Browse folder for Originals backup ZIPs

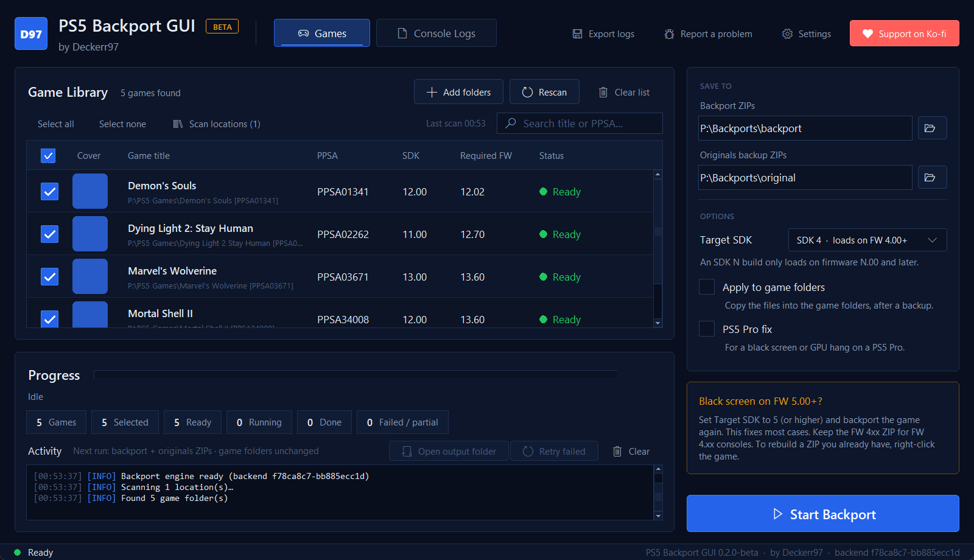point(932,177)
